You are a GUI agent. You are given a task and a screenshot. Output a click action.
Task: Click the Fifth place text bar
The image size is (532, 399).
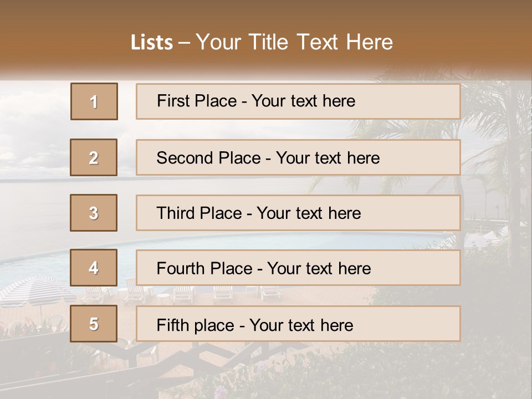coord(298,324)
